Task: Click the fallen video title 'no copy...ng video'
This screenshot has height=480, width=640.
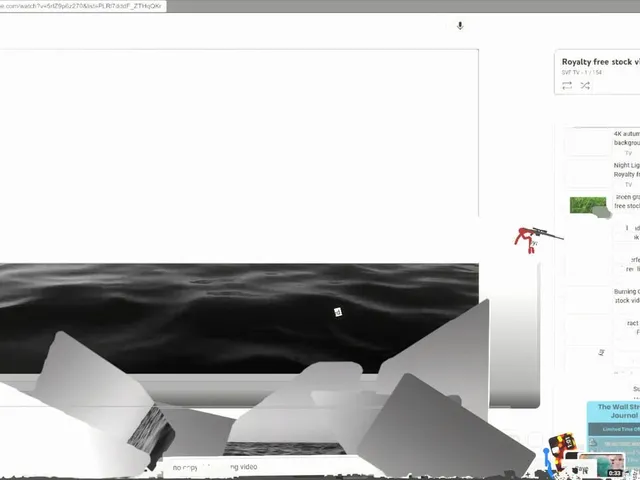Action: click(215, 467)
